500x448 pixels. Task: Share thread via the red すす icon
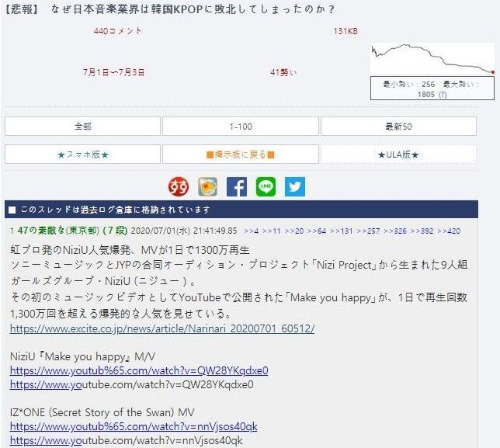[179, 186]
